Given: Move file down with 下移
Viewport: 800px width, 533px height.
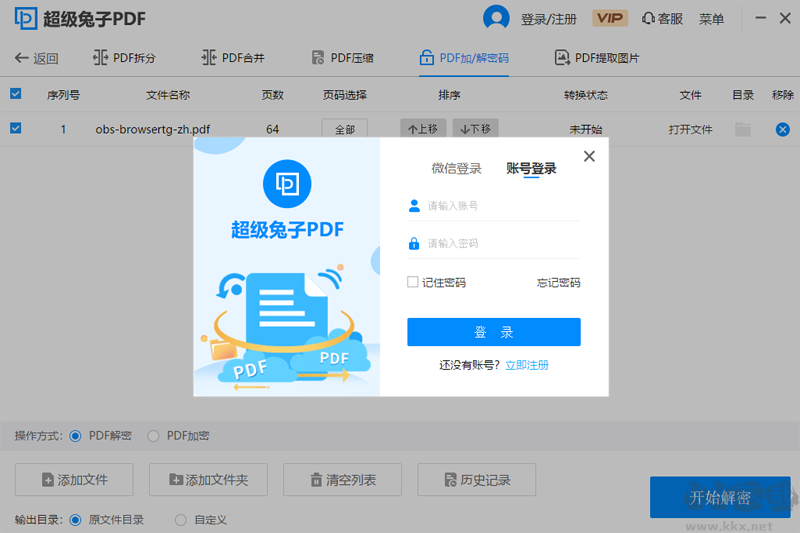Looking at the screenshot, I should point(476,129).
